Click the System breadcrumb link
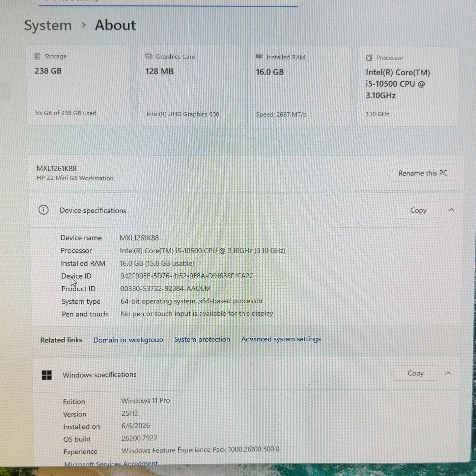476x476 pixels. (x=48, y=26)
